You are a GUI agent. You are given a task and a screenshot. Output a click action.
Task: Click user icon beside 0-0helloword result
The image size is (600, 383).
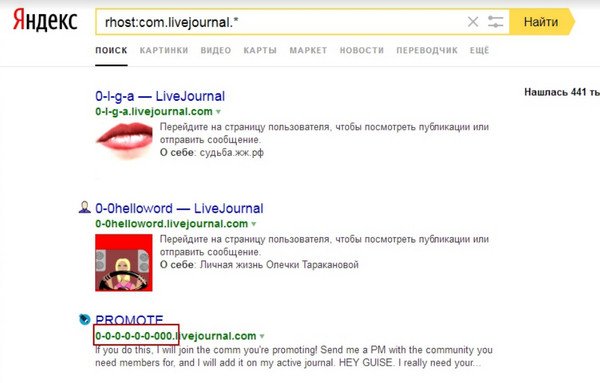click(x=85, y=207)
